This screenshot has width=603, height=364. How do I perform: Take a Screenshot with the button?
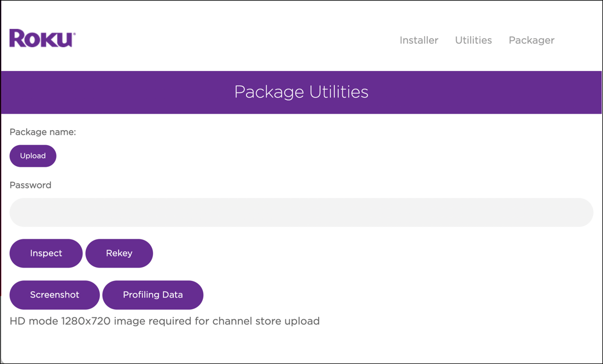click(55, 295)
